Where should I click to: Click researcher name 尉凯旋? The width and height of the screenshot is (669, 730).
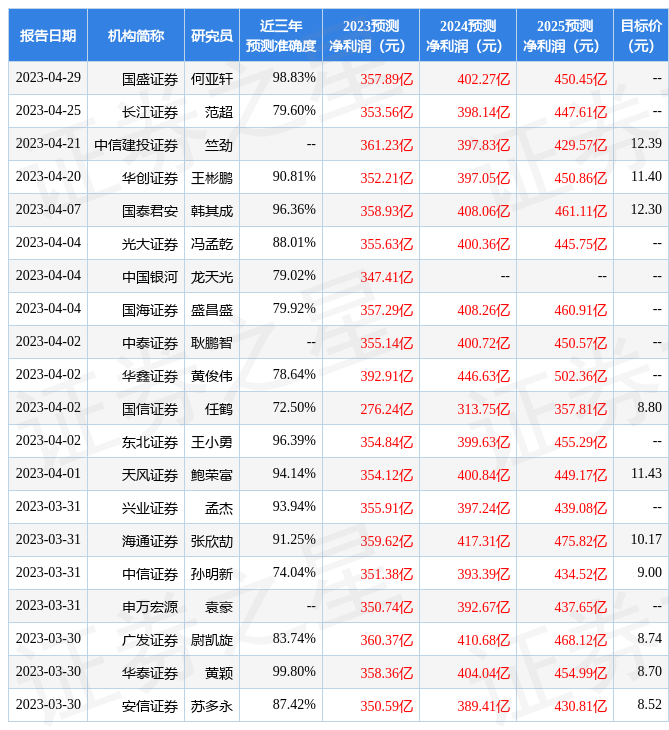[212, 640]
